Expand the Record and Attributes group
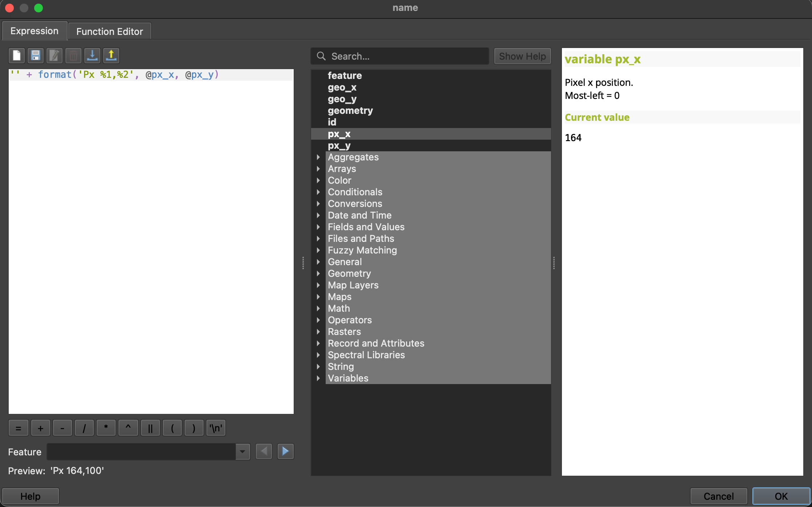 [x=318, y=343]
